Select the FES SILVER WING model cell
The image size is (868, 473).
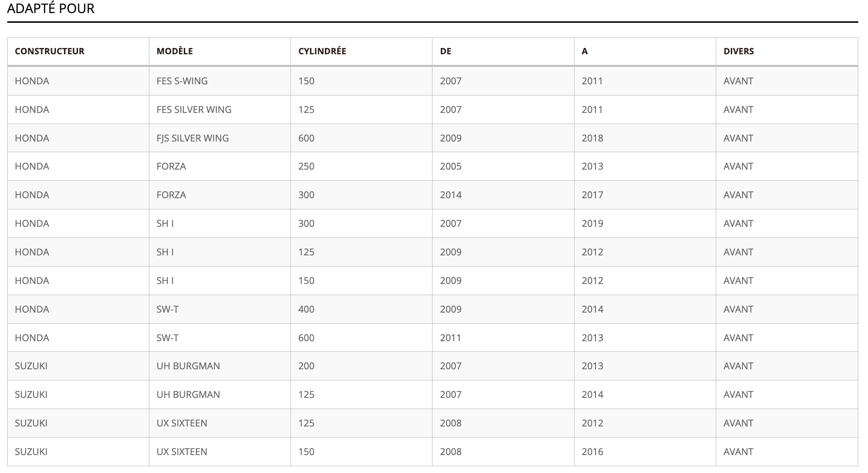(194, 110)
